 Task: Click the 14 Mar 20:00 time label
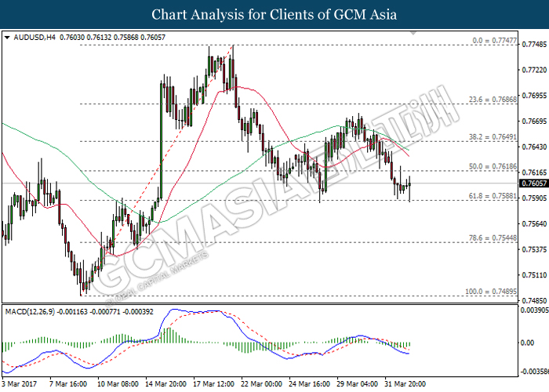coord(165,384)
